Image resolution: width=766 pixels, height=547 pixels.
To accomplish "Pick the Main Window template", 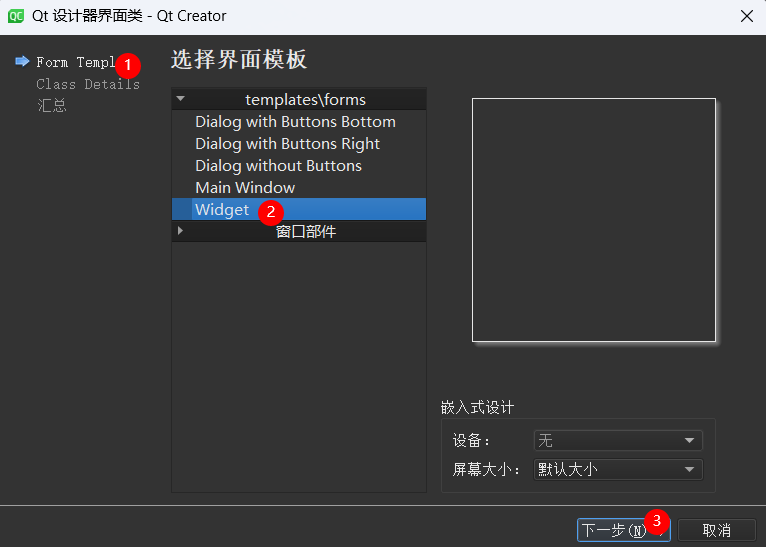I will click(245, 188).
